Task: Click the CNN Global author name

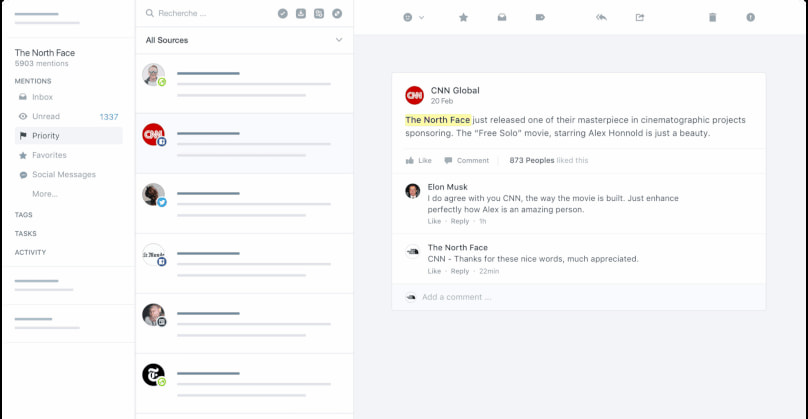Action: 455,90
